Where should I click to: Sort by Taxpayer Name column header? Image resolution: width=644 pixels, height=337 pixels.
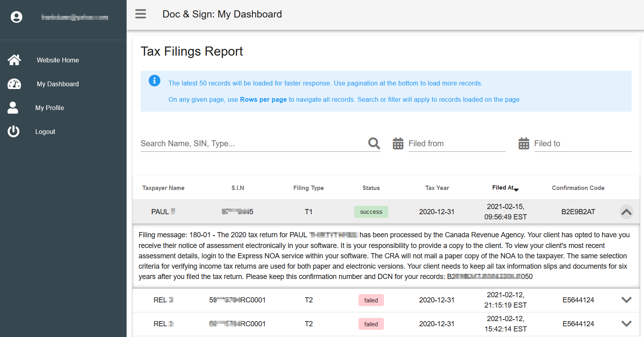163,188
